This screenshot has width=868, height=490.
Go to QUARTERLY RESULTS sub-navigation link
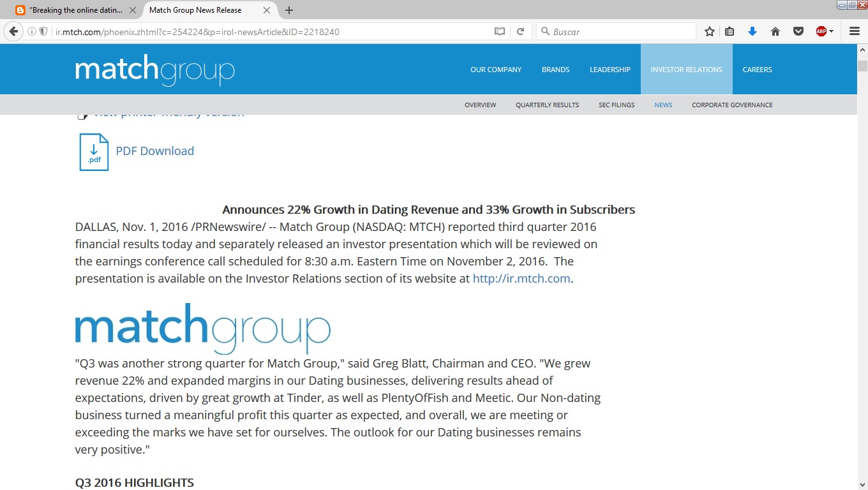(x=547, y=105)
